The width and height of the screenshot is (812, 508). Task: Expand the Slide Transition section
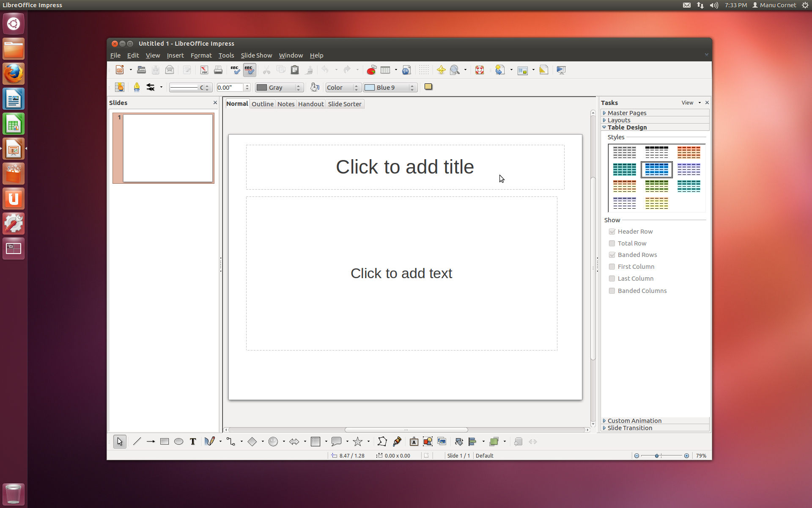tap(629, 428)
